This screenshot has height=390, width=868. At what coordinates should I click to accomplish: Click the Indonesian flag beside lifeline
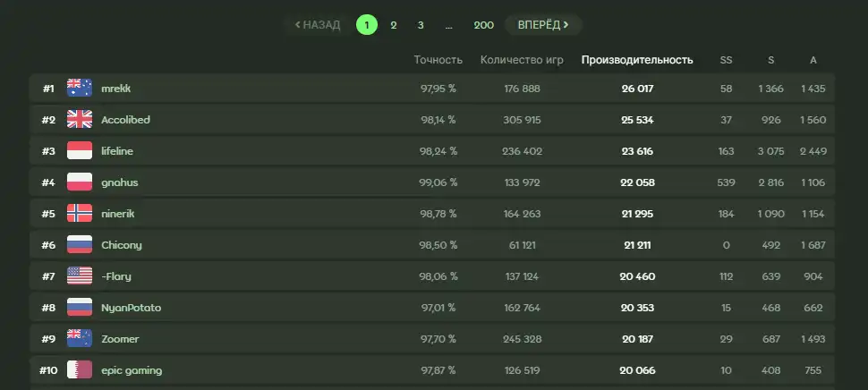(79, 151)
